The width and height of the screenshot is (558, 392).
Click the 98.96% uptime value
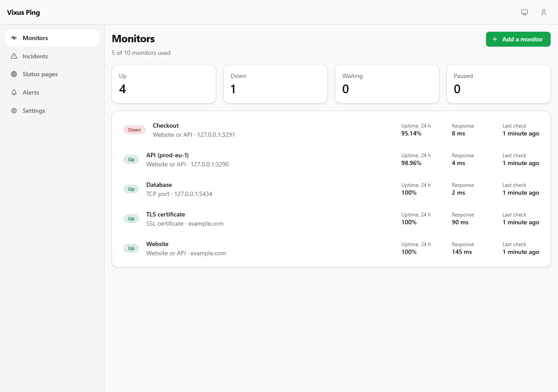(412, 163)
